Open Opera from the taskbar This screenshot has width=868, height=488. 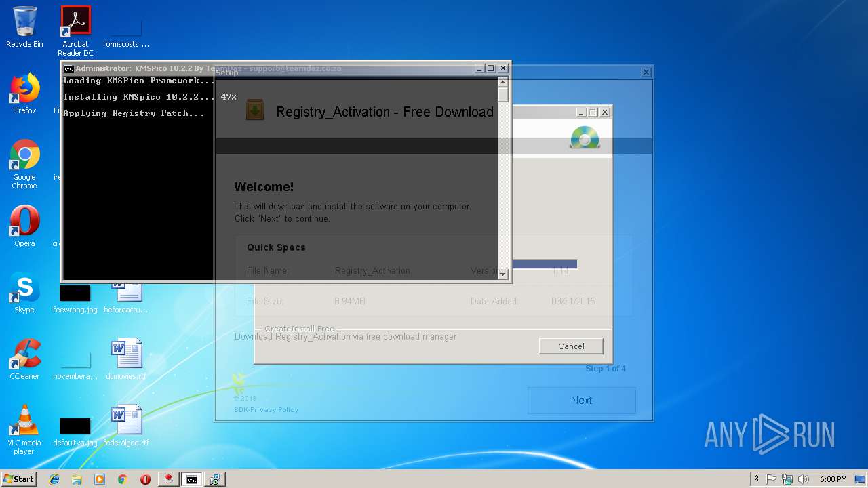(145, 479)
